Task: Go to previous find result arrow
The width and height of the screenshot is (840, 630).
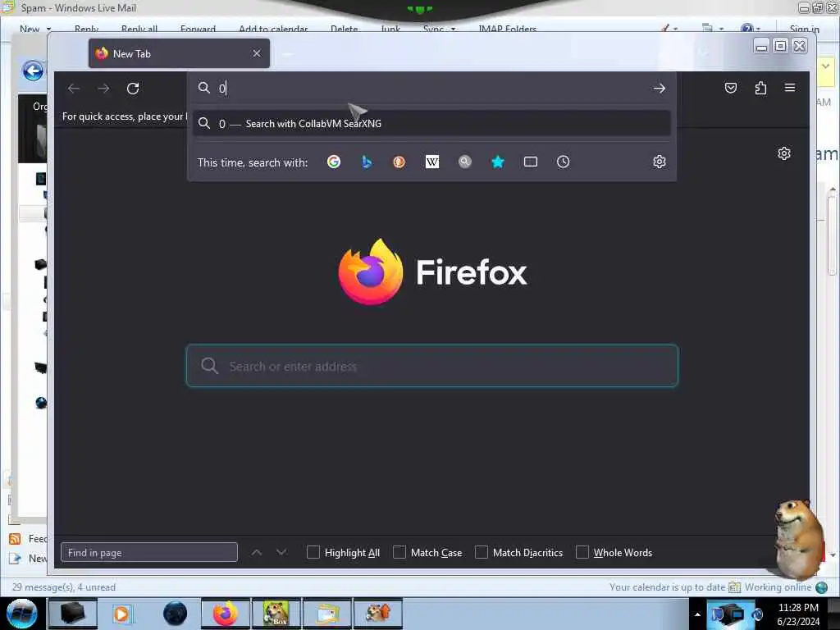Action: point(257,552)
